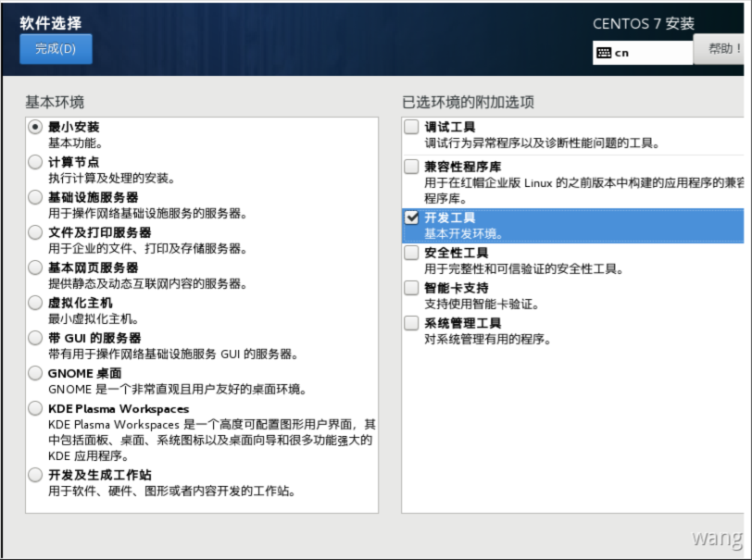Image resolution: width=752 pixels, height=560 pixels.
Task: Enable the 调试工具 add-on checkbox
Action: (412, 127)
